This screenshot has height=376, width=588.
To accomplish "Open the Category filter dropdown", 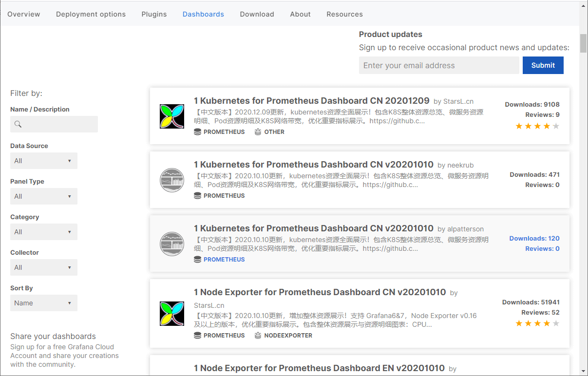I will tap(44, 232).
